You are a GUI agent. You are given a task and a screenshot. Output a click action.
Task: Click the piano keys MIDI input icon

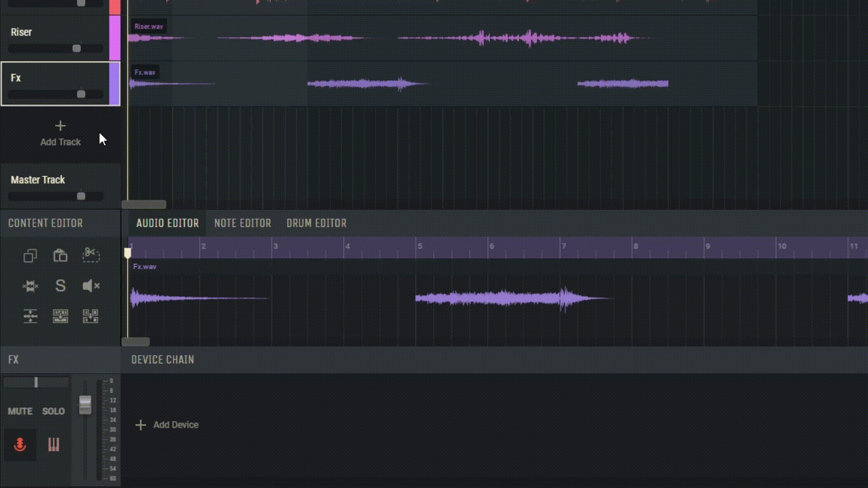pyautogui.click(x=54, y=445)
